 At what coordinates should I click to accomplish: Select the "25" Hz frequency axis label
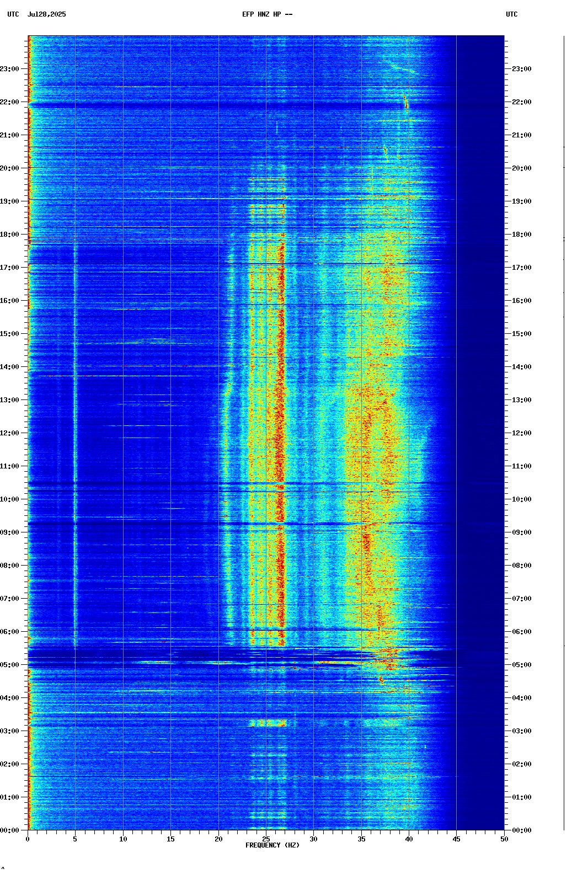point(266,839)
